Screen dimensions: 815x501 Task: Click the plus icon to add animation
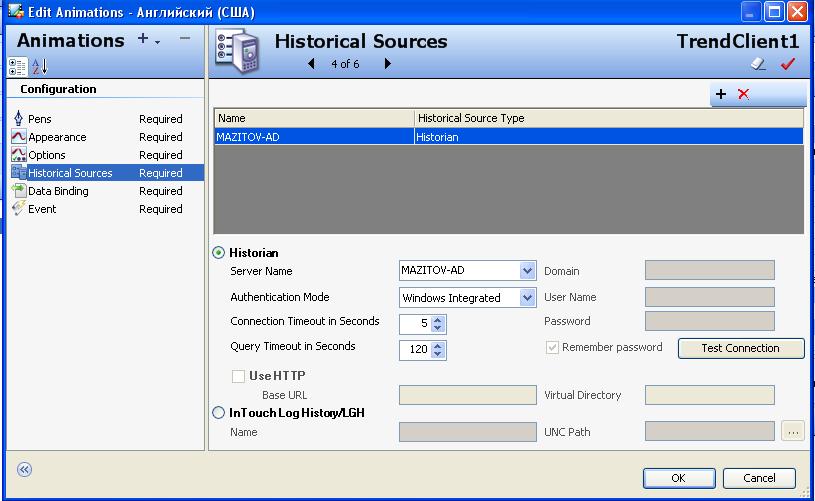143,40
